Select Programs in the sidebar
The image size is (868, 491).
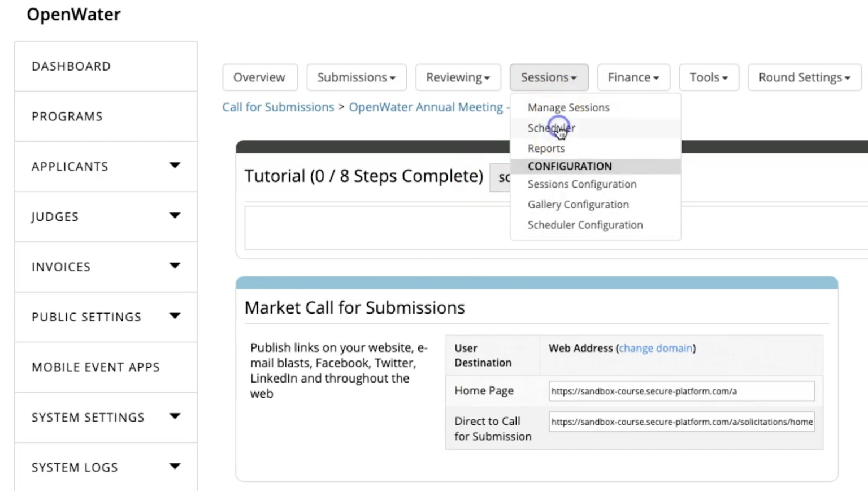pos(67,116)
